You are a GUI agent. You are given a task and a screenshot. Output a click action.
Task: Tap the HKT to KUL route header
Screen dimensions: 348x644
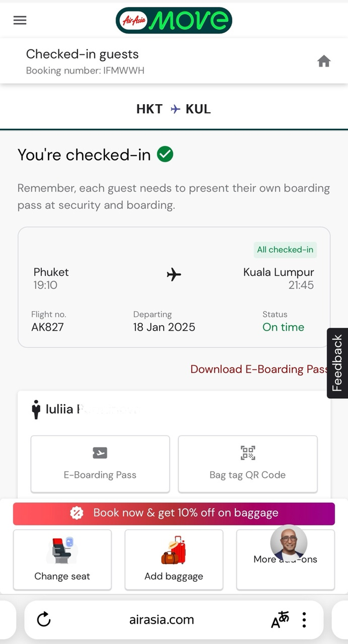[173, 109]
